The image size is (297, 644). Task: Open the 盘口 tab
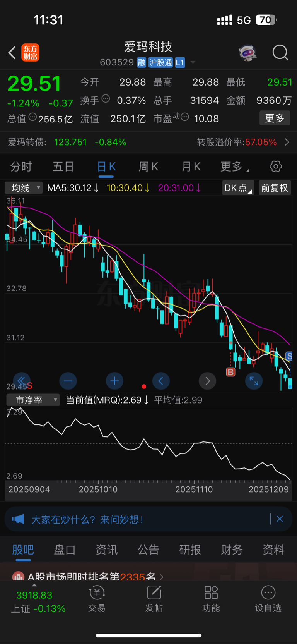click(65, 550)
